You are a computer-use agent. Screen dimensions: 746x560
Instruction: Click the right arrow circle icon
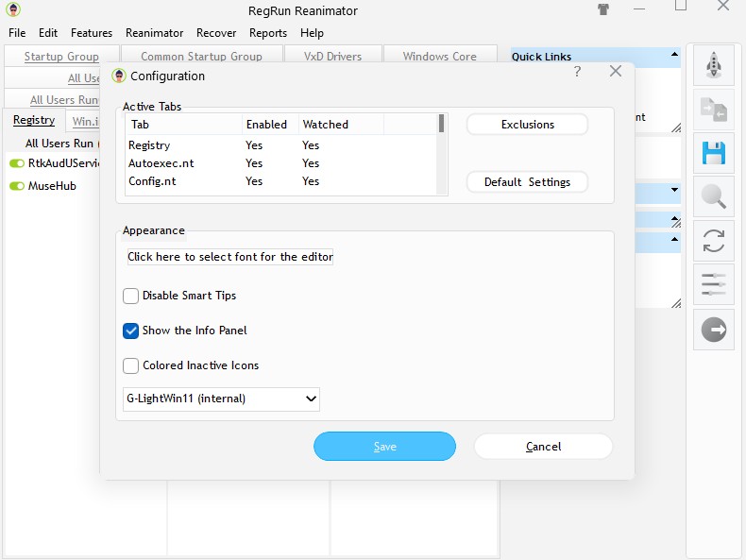pyautogui.click(x=713, y=330)
